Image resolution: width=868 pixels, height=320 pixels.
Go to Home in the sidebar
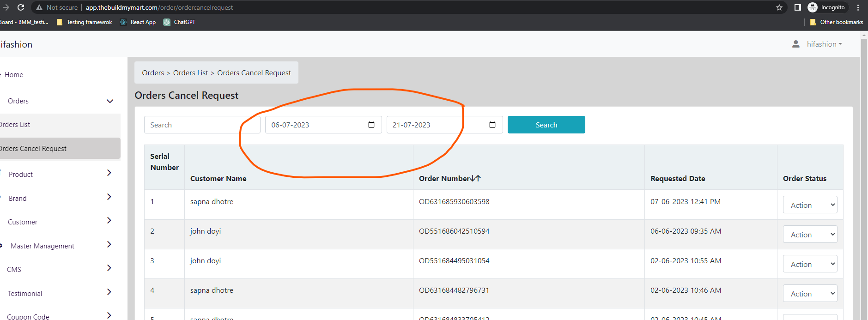[x=13, y=75]
